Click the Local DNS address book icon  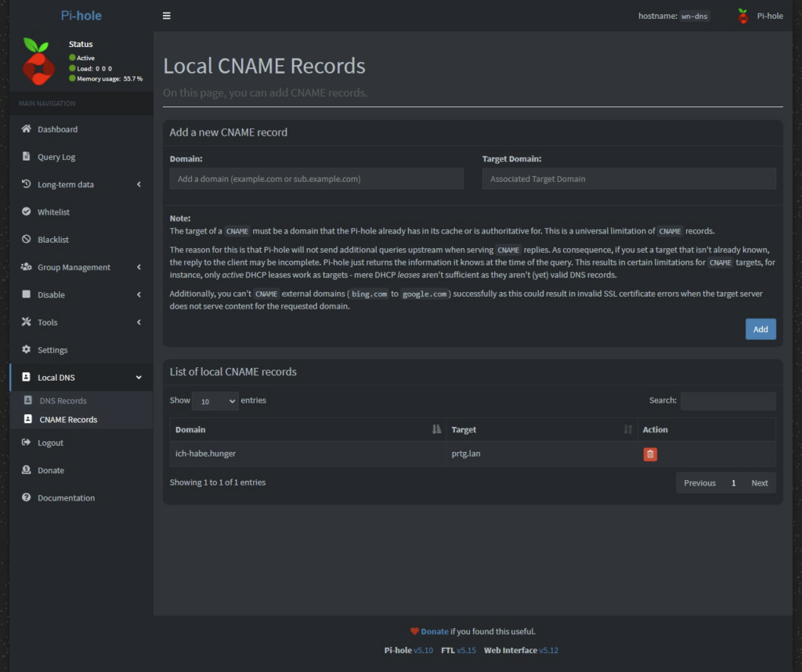26,378
